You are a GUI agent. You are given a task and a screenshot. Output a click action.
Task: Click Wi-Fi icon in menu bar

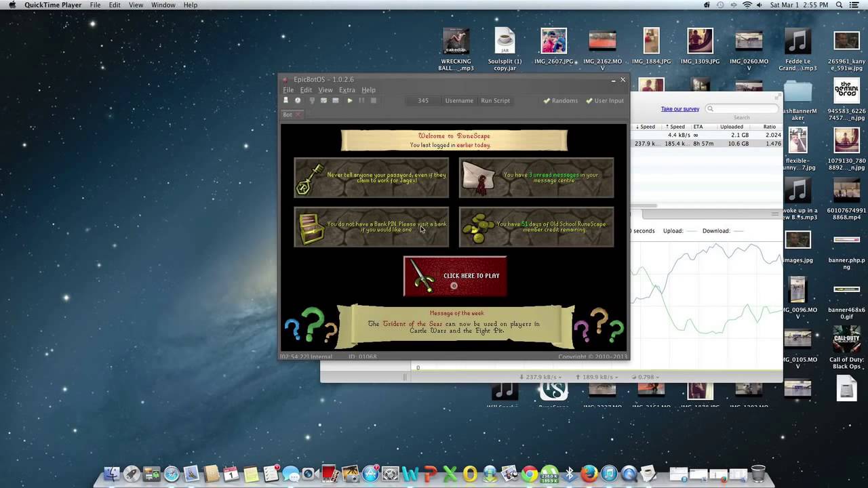point(747,5)
